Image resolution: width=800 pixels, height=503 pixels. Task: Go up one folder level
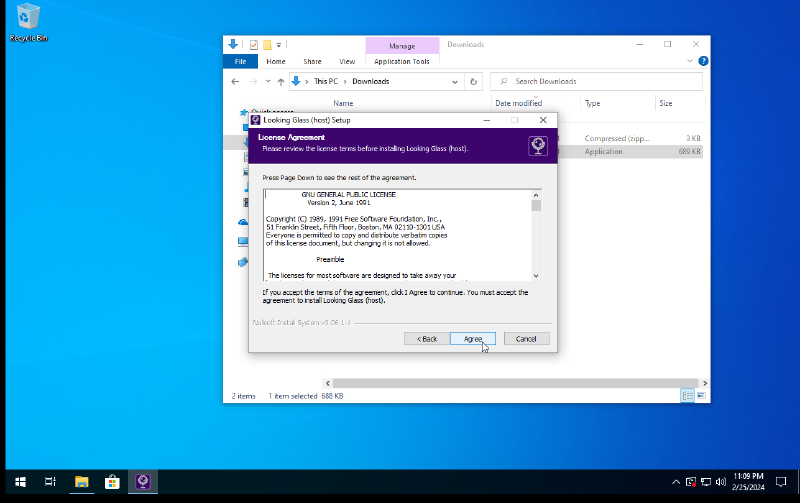tap(281, 82)
